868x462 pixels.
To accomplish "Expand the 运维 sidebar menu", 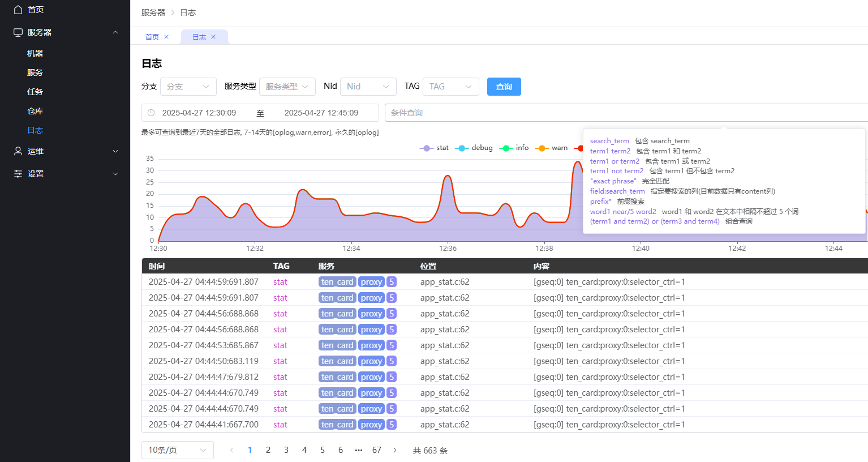I will [115, 151].
